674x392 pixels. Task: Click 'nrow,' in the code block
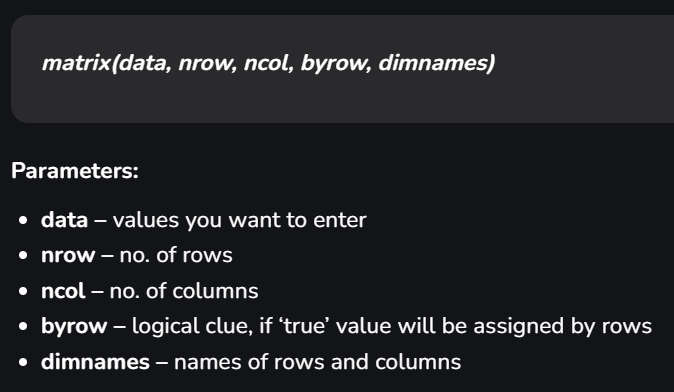(x=208, y=64)
